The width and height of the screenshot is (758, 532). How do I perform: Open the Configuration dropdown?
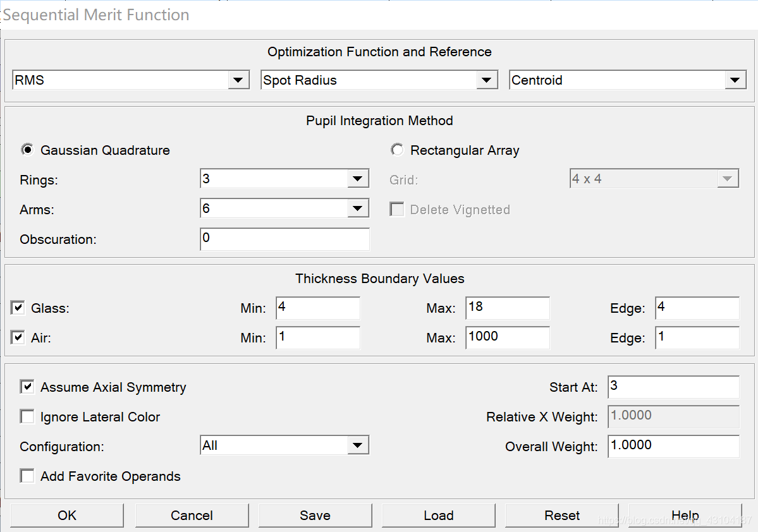[x=284, y=445]
